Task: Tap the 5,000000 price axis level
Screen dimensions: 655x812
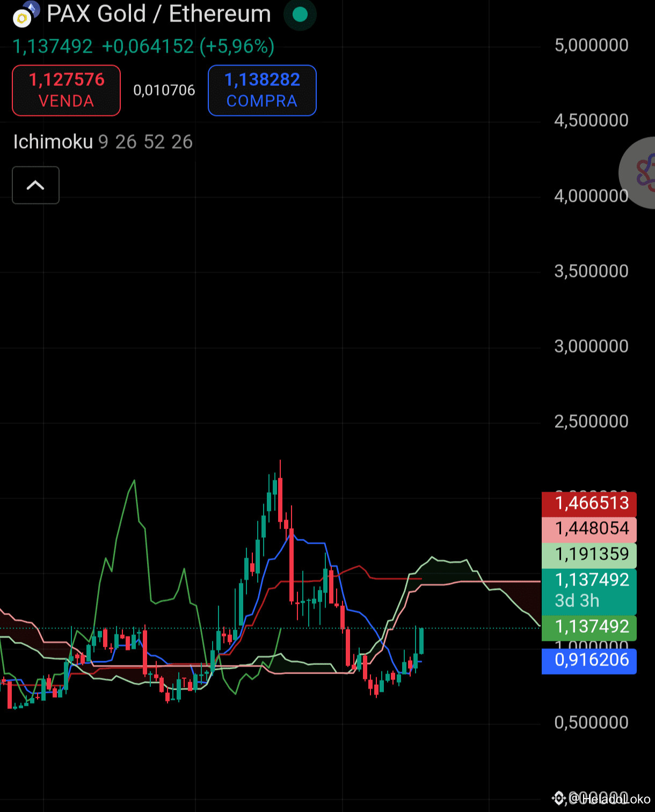Action: click(x=592, y=45)
